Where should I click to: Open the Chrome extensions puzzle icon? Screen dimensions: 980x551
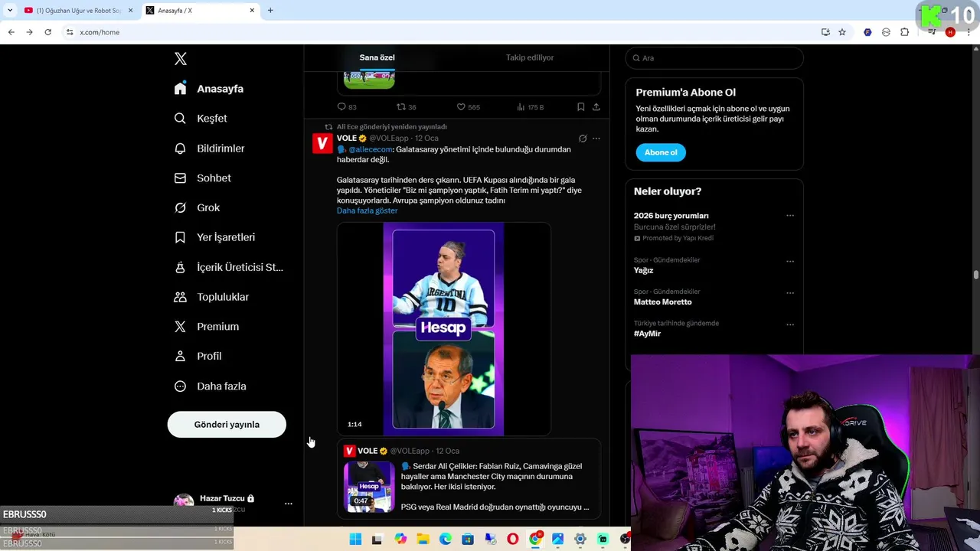[x=905, y=32]
